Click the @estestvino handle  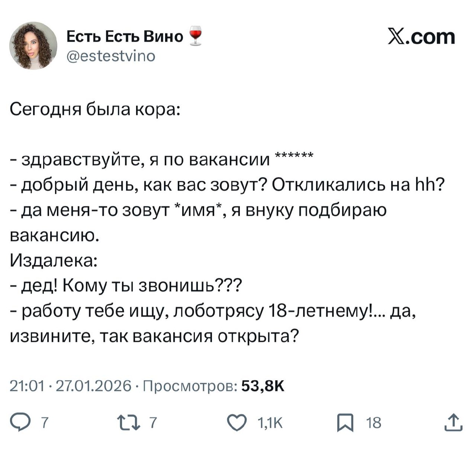coord(111,55)
